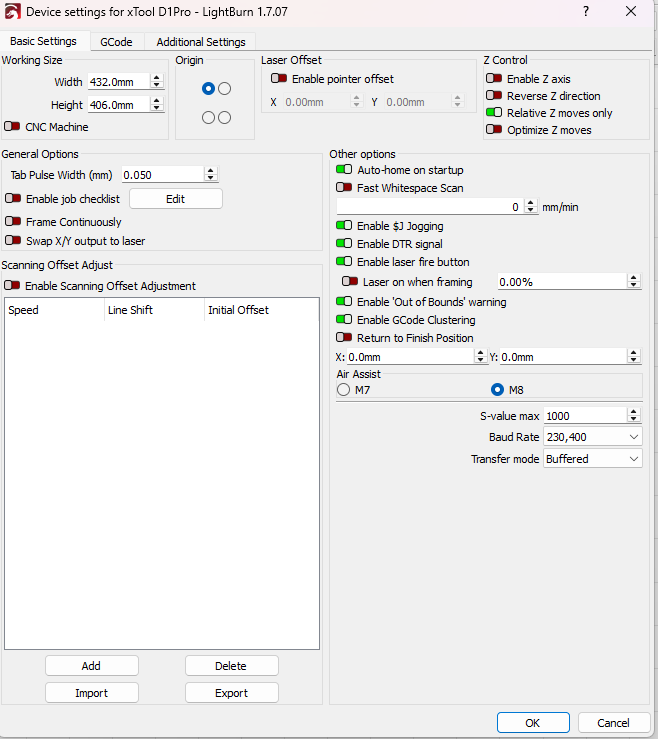Image resolution: width=658 pixels, height=739 pixels.
Task: Click the Speed column header
Action: (54, 310)
